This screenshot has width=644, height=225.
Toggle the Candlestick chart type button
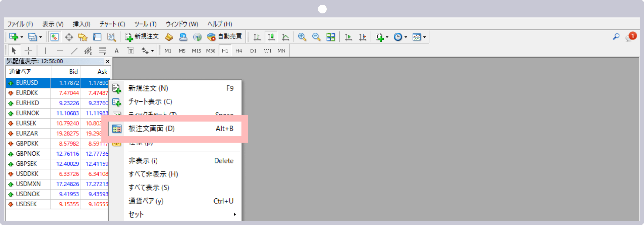[271, 37]
